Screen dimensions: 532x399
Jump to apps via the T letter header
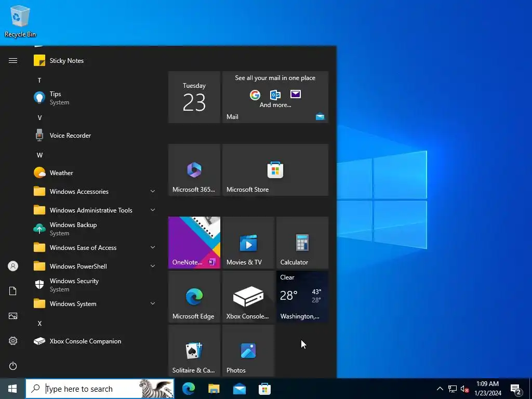coord(39,81)
